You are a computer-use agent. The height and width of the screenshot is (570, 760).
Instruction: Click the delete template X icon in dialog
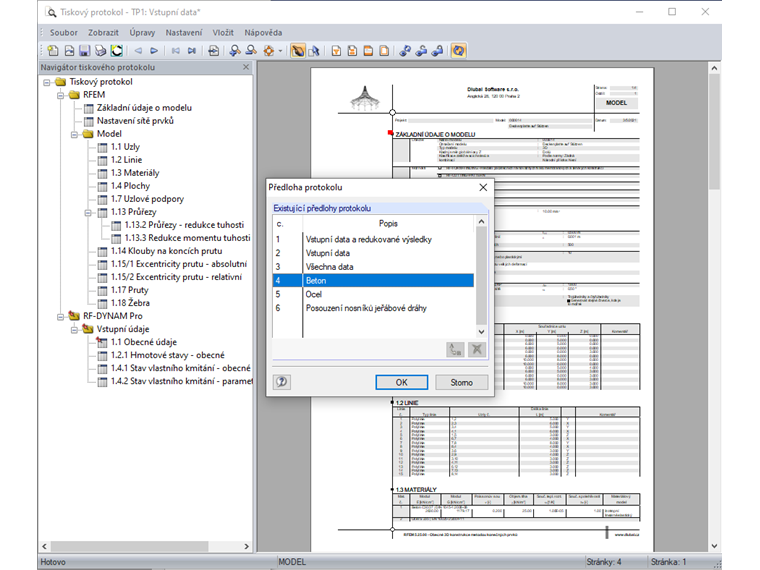(476, 349)
